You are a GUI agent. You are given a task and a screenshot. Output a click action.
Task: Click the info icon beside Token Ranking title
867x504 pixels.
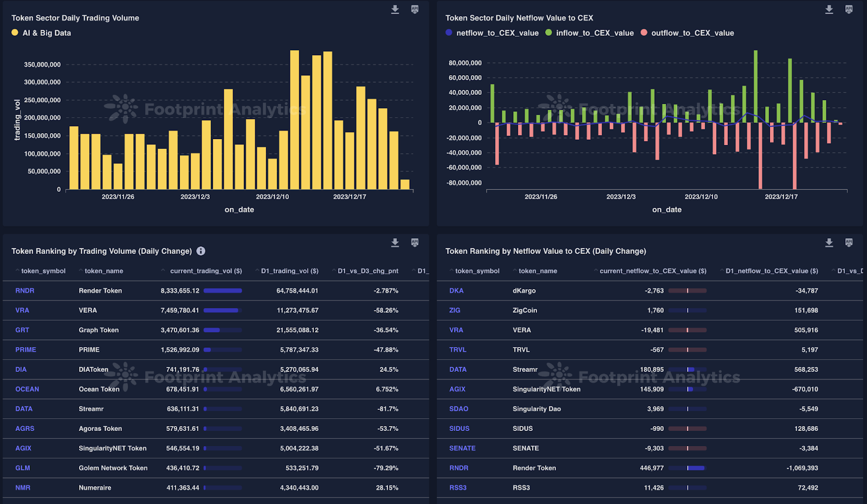tap(200, 251)
